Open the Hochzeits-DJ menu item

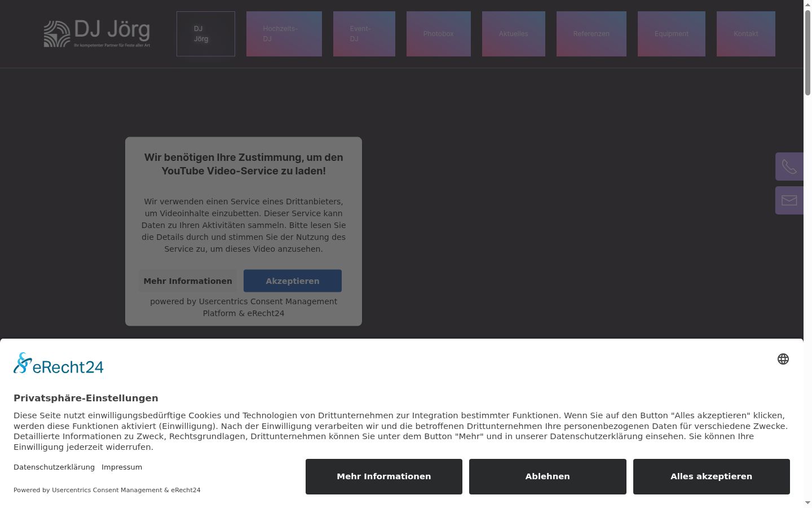pyautogui.click(x=284, y=34)
